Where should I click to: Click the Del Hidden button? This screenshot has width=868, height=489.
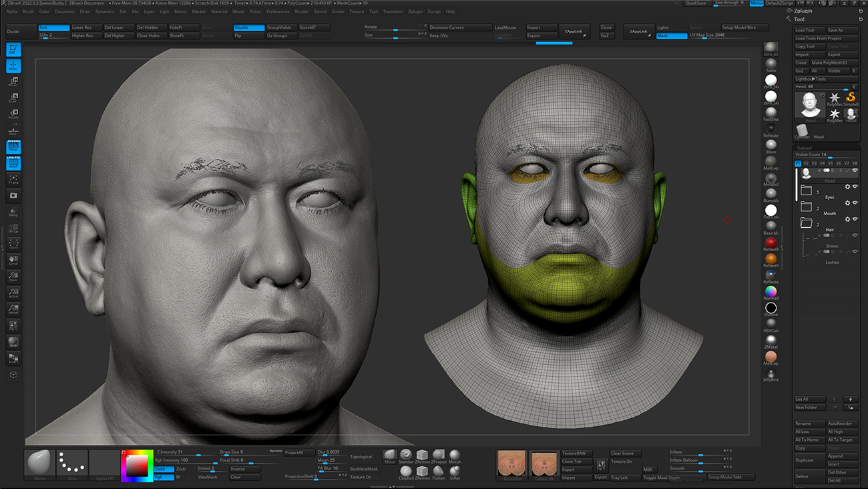point(151,27)
